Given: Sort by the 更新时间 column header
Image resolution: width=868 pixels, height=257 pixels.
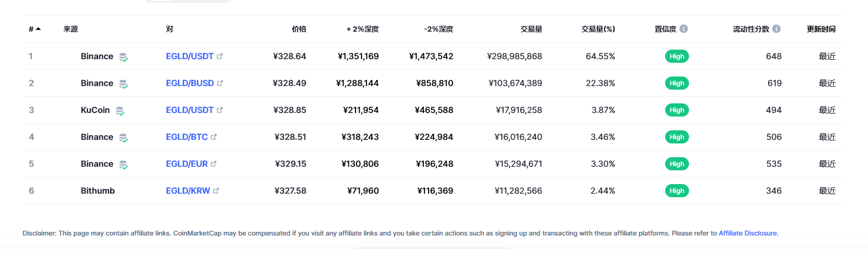Looking at the screenshot, I should pos(821,29).
